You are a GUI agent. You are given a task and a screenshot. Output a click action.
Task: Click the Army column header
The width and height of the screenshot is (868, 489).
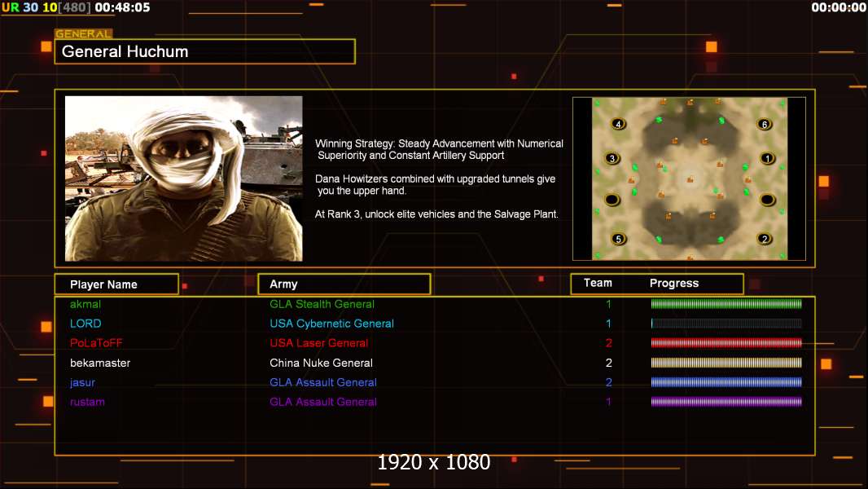point(344,284)
